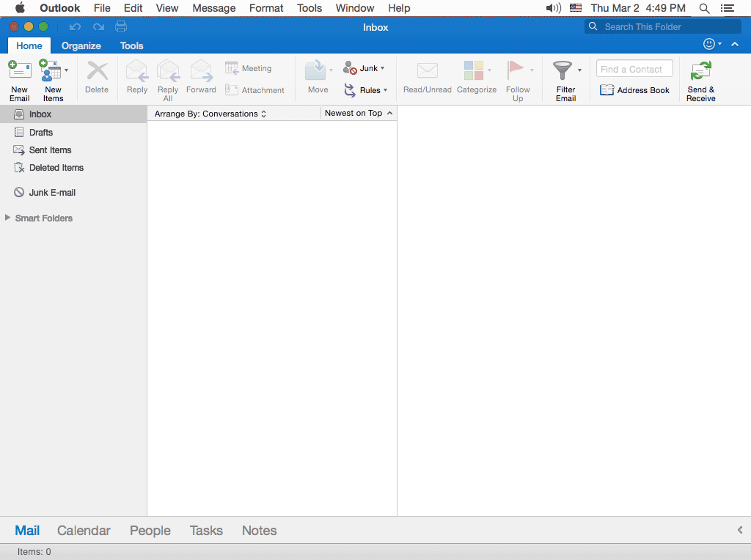Click the Filter Email funnel icon
Screen dimensions: 751x560
pyautogui.click(x=563, y=70)
